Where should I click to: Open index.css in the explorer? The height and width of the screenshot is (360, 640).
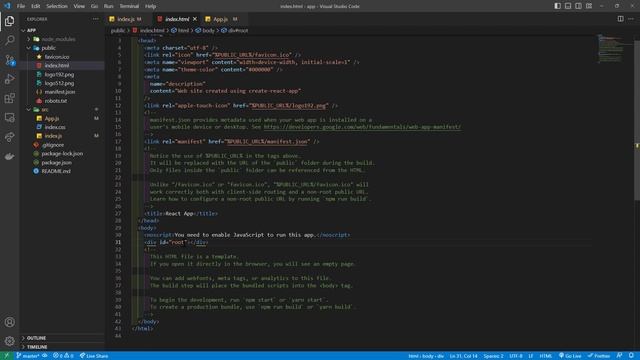click(x=55, y=127)
